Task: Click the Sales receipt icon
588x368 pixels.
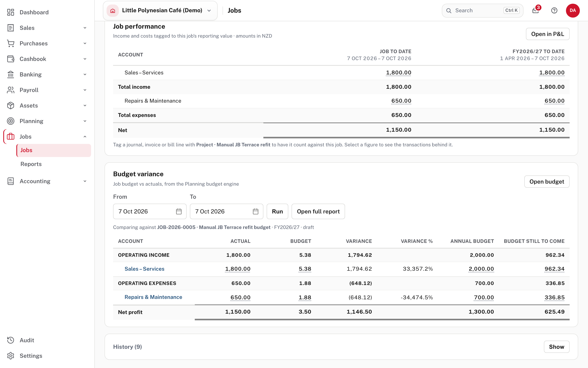Action: pos(10,28)
